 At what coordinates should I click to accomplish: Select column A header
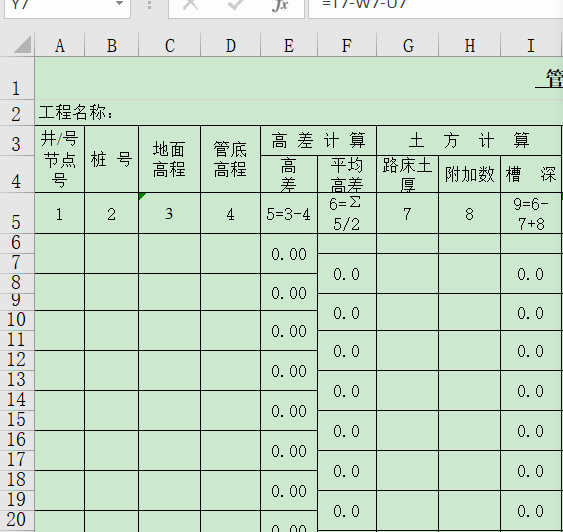tap(60, 45)
